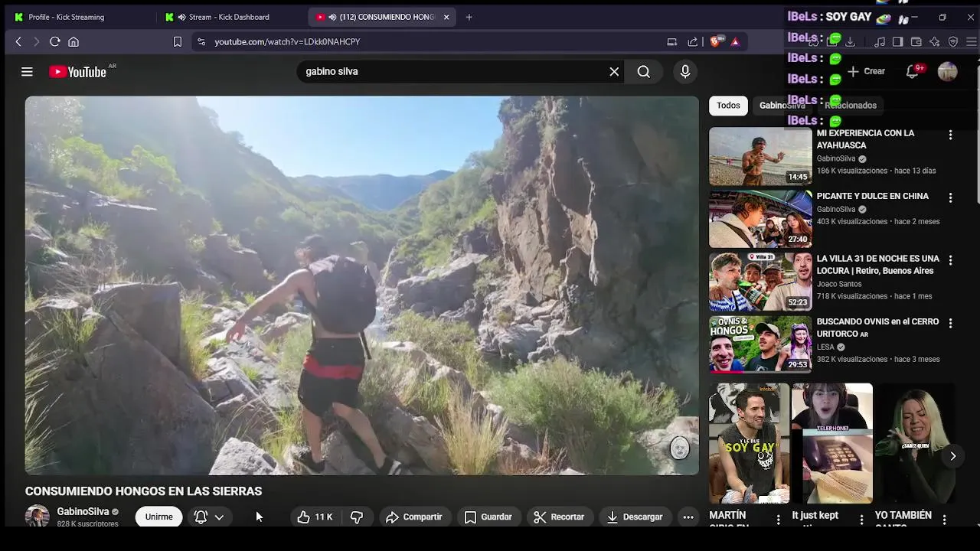The height and width of the screenshot is (551, 980).
Task: Play BUSCANDO OVNIS en el CERRO thumbnail
Action: pos(760,344)
